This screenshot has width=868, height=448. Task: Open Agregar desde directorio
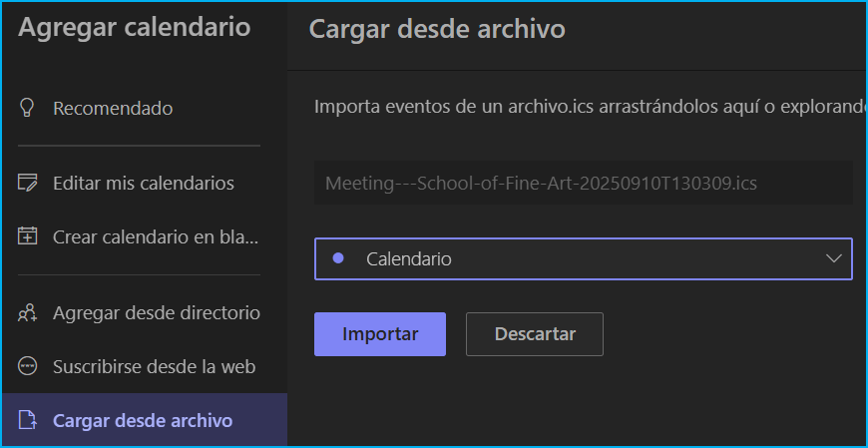click(x=157, y=312)
